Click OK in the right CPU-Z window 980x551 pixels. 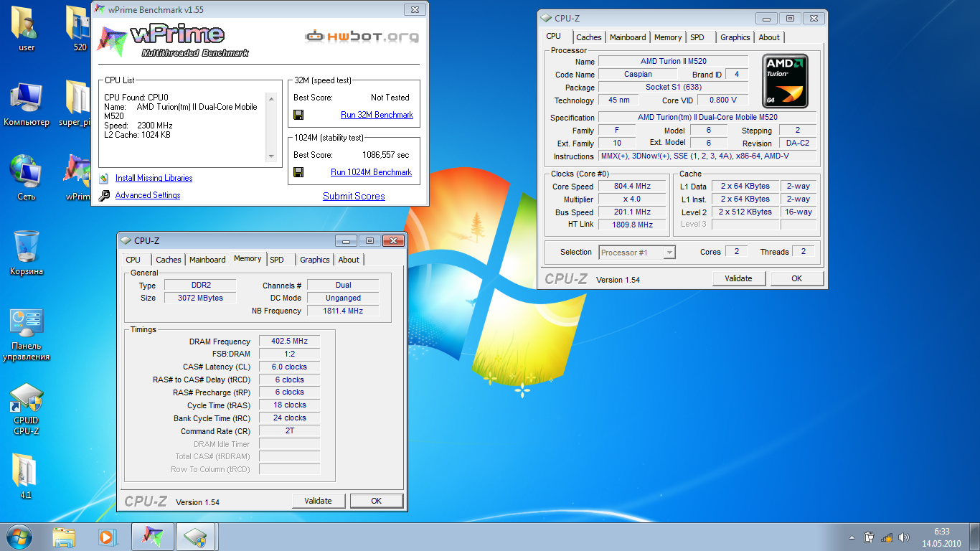(796, 278)
